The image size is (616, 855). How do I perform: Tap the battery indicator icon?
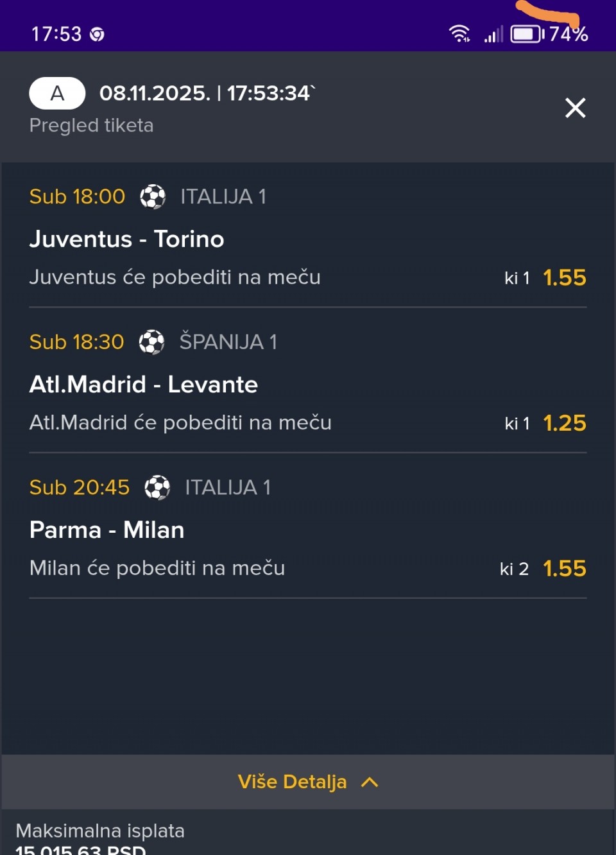527,33
